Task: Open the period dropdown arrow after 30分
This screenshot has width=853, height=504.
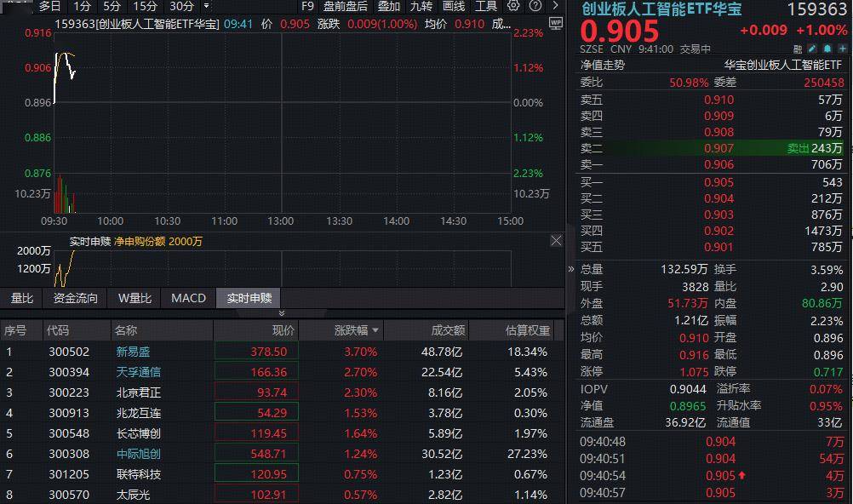Action: (x=206, y=6)
